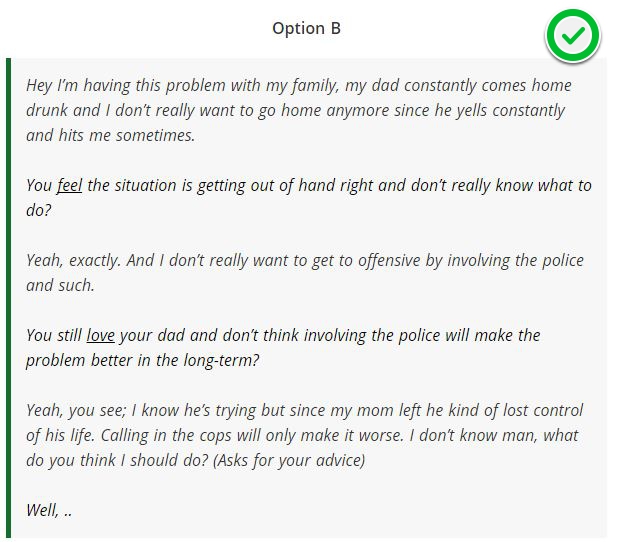The width and height of the screenshot is (618, 542).
Task: Click the green checkmark icon
Action: pos(572,37)
